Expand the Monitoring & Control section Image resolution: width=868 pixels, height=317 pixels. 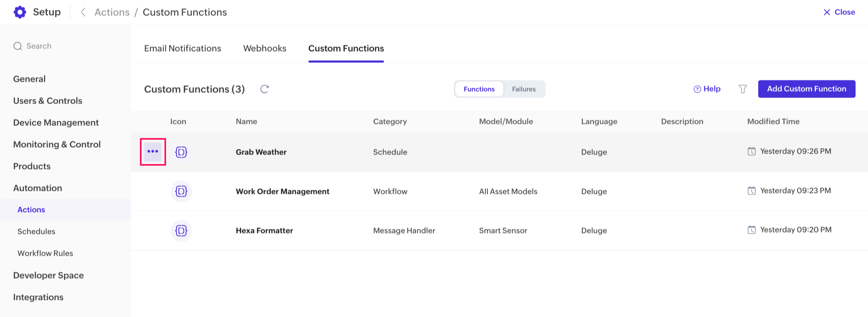tap(57, 144)
